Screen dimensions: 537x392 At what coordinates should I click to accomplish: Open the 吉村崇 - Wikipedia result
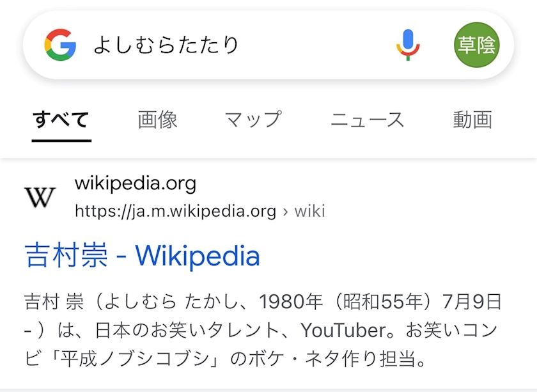(x=142, y=256)
